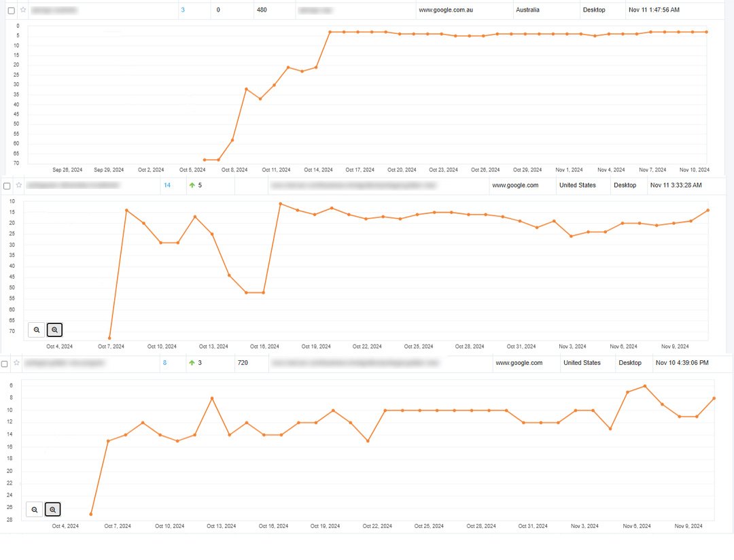Open the rank 3 position link
This screenshot has height=560, width=734.
pos(183,10)
